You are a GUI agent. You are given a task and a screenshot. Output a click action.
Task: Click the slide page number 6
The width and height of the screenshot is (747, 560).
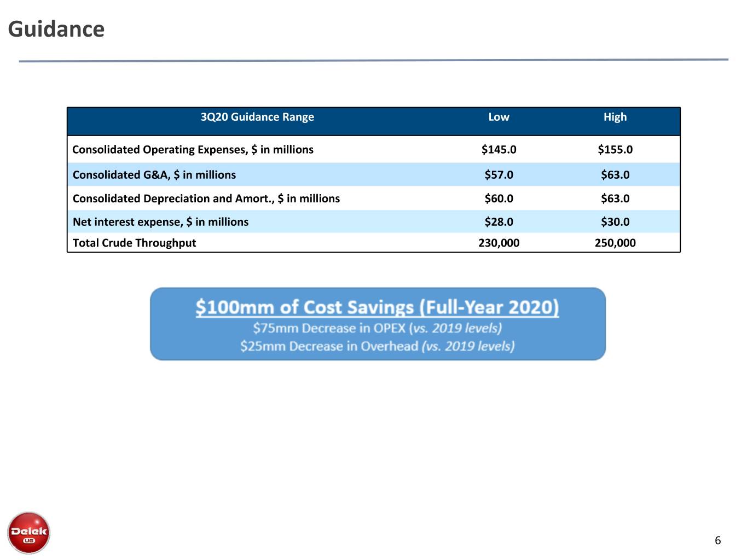[717, 541]
